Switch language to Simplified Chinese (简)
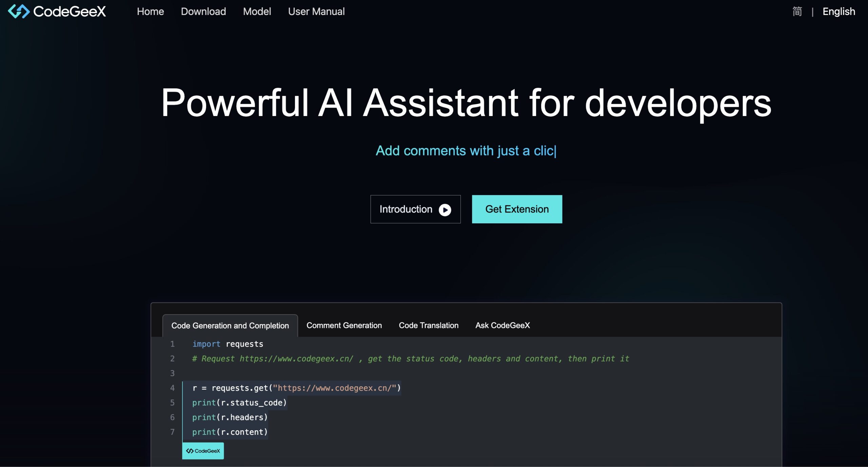Viewport: 868px width, 467px height. click(x=797, y=12)
